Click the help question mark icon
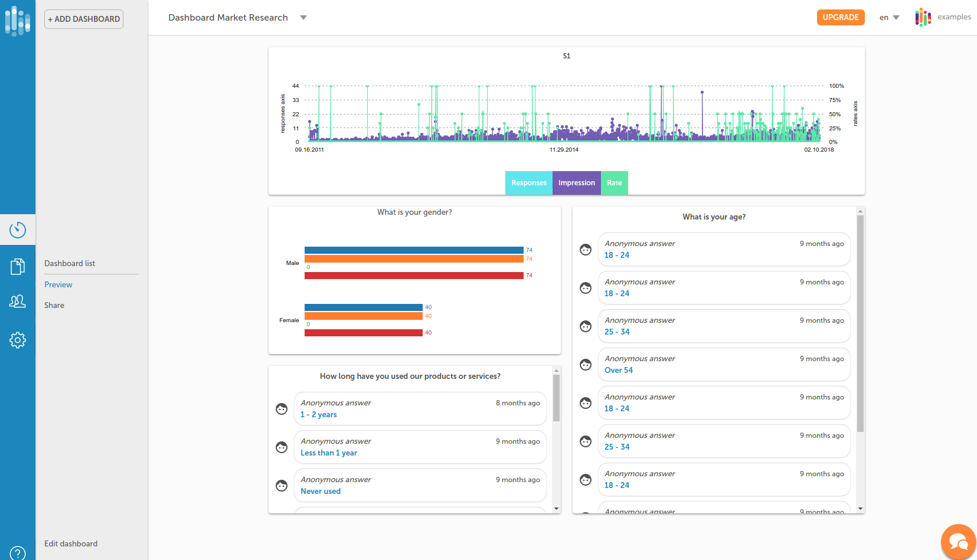The image size is (977, 560). (x=18, y=553)
